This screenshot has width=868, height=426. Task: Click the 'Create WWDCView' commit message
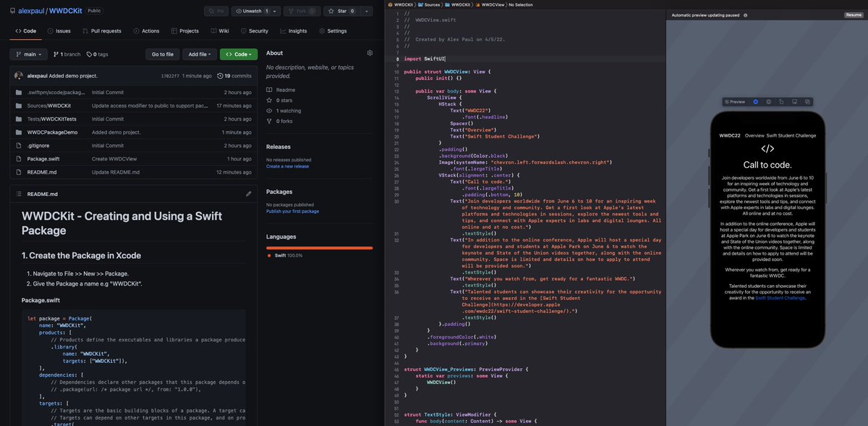coord(114,158)
